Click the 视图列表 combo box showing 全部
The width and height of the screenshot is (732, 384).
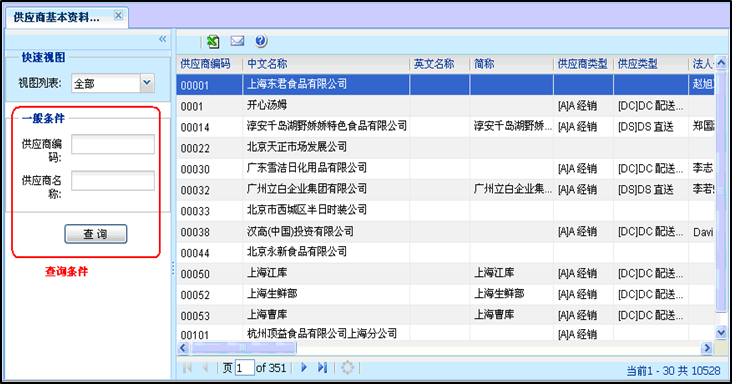113,83
